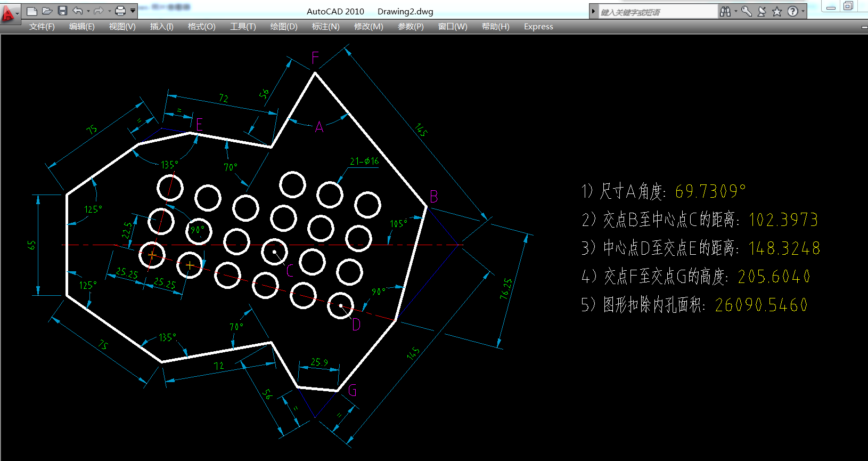Screen dimensions: 868x461
Task: Minimize the drawing document window
Action: (x=863, y=27)
